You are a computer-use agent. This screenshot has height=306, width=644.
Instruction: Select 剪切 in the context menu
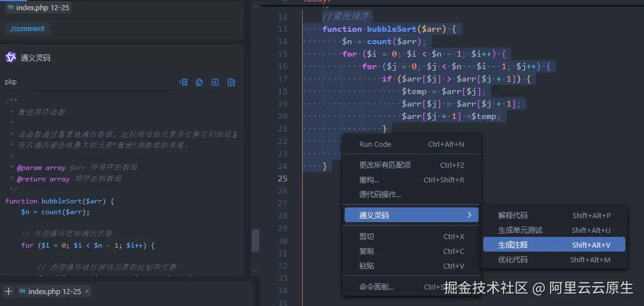(x=411, y=236)
